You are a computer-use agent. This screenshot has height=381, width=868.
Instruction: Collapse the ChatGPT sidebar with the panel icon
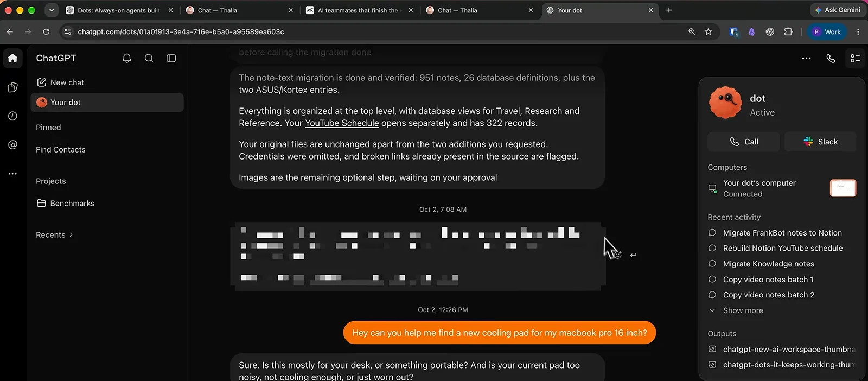pyautogui.click(x=171, y=58)
